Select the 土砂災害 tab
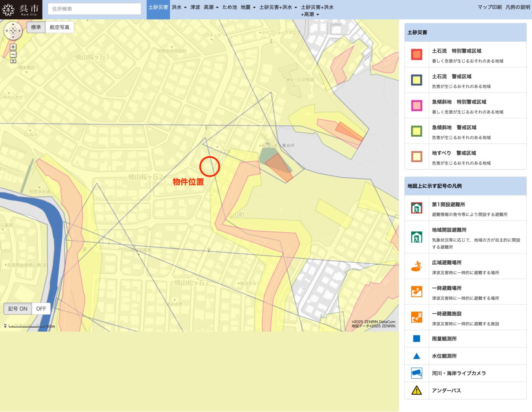Screen dimensions: 532x412 (158, 7)
